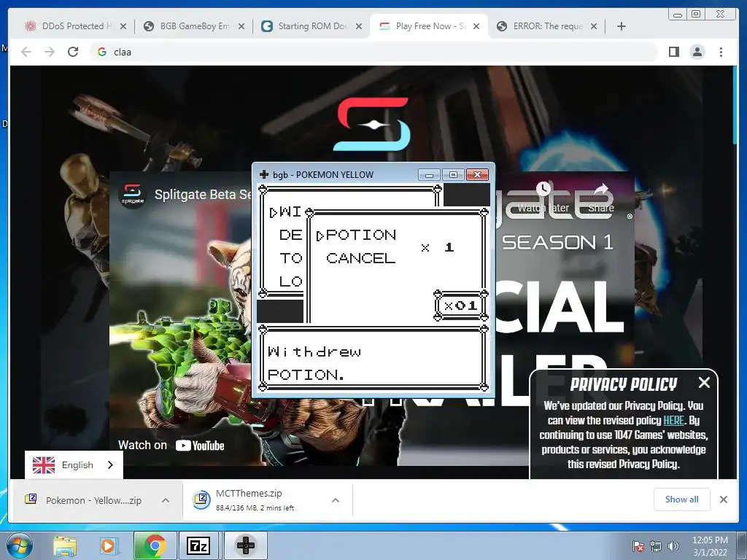This screenshot has height=560, width=747.
Task: Click the bgb emulator taskbar icon
Action: pos(245,545)
